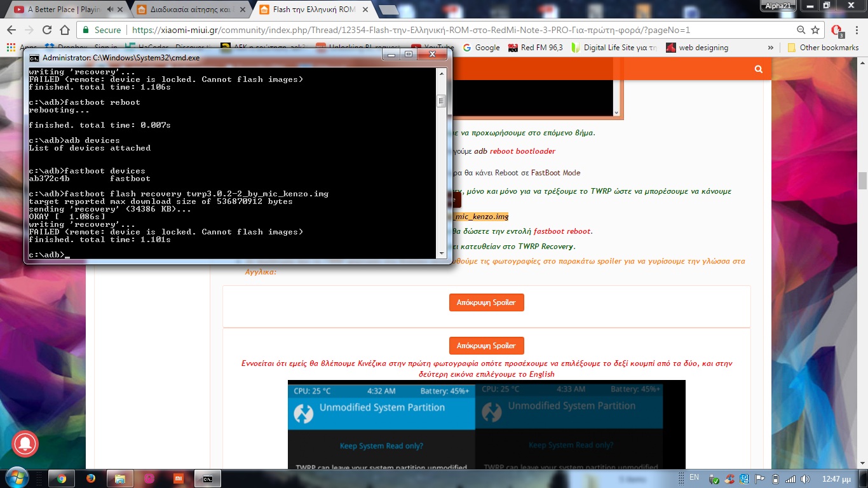Bookmark this page with the star icon
Screen dimensions: 868x488
[815, 30]
